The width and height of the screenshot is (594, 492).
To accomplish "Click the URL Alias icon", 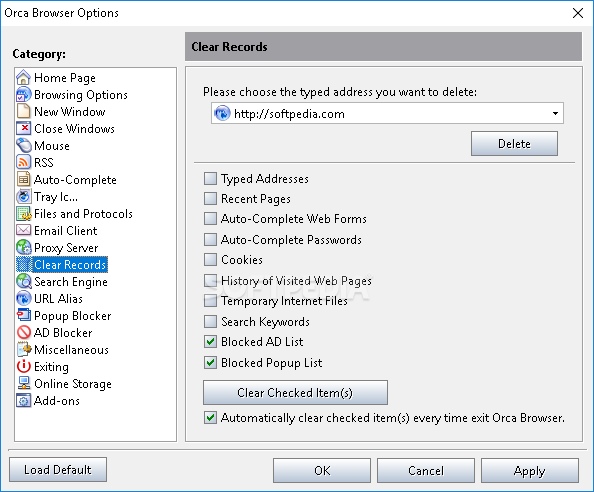I will [x=23, y=298].
